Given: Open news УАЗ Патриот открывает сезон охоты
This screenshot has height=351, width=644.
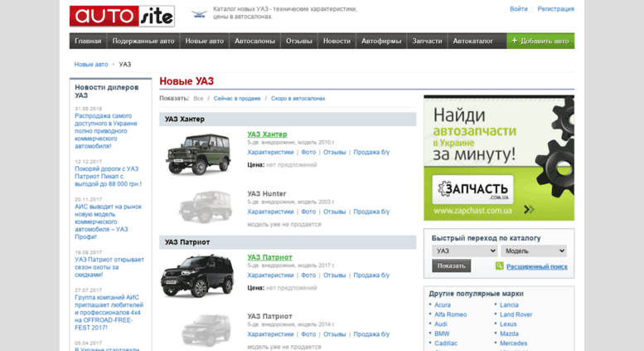Looking at the screenshot, I should tap(109, 267).
